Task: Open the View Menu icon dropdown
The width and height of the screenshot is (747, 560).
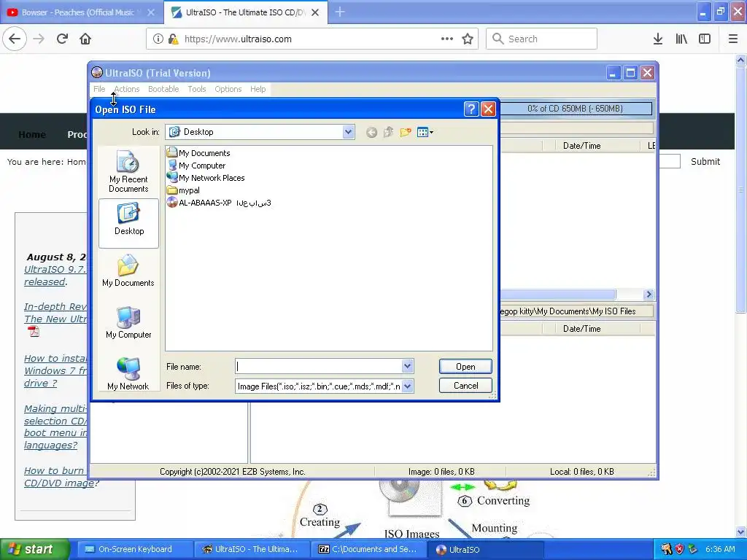Action: coord(425,132)
